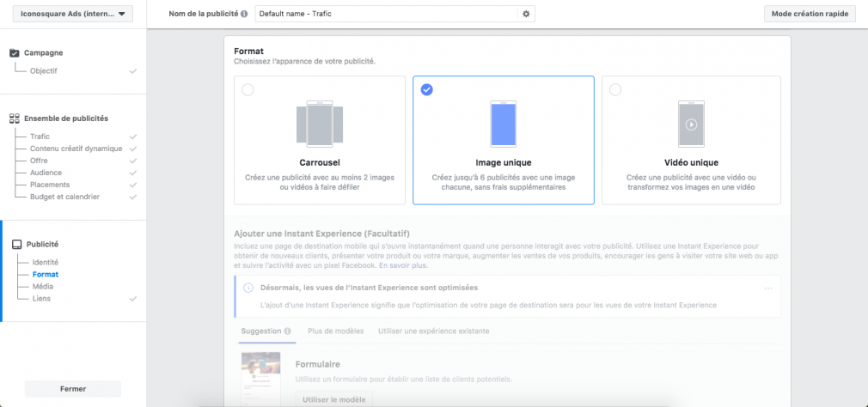Switch to Utiliser une expérience existante tab

433,331
